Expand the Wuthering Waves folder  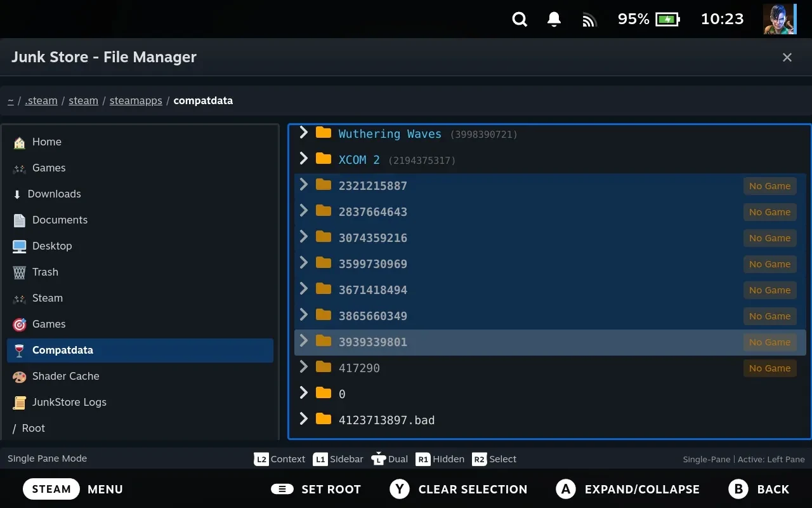coord(304,132)
